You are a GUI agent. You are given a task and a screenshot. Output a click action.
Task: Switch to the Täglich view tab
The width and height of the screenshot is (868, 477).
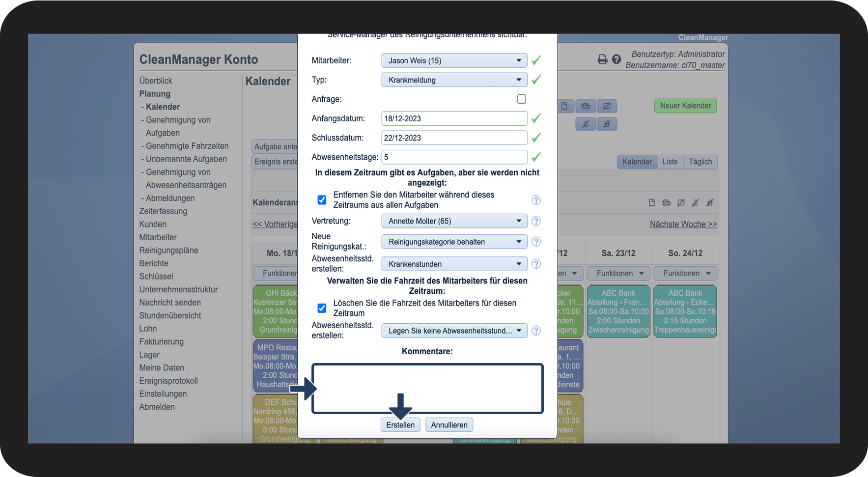pos(700,162)
